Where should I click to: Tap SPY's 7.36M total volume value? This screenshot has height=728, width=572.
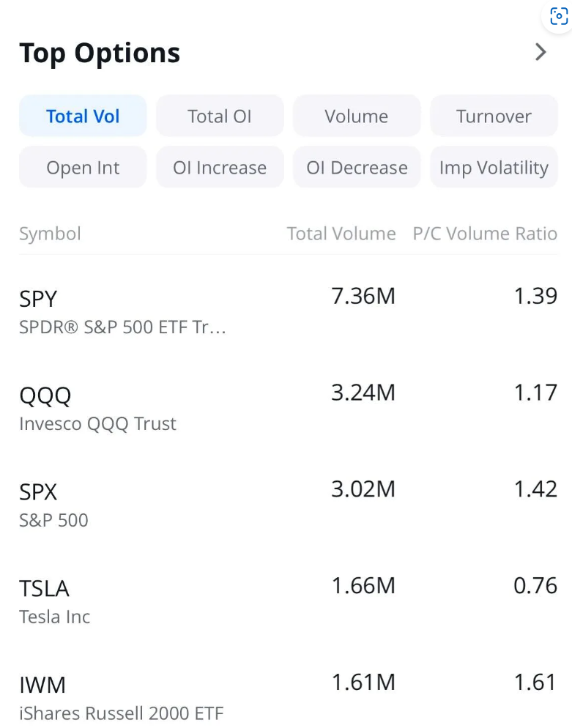pyautogui.click(x=363, y=297)
